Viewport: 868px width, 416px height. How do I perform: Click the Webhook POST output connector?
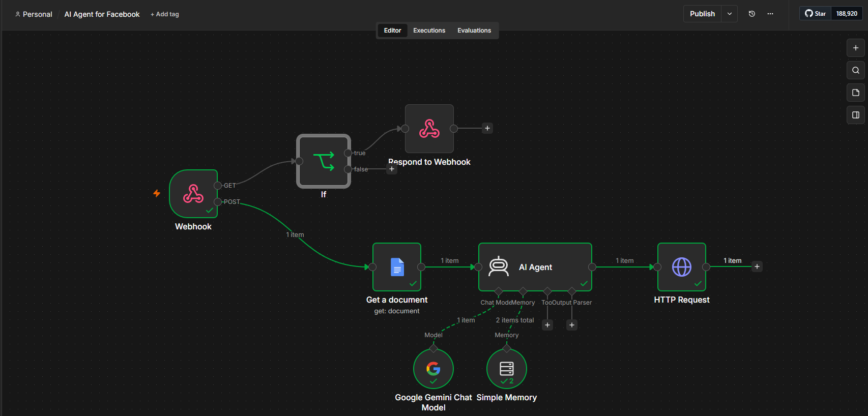(x=218, y=202)
